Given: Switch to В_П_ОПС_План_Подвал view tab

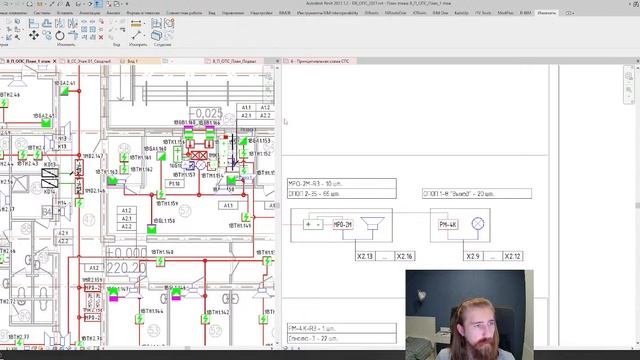Looking at the screenshot, I should pyautogui.click(x=234, y=61).
